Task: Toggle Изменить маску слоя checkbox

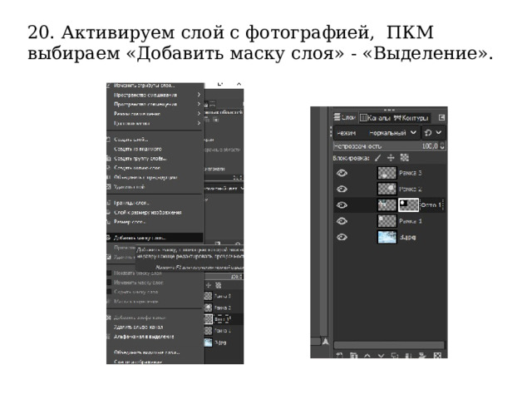Action: coord(109,283)
